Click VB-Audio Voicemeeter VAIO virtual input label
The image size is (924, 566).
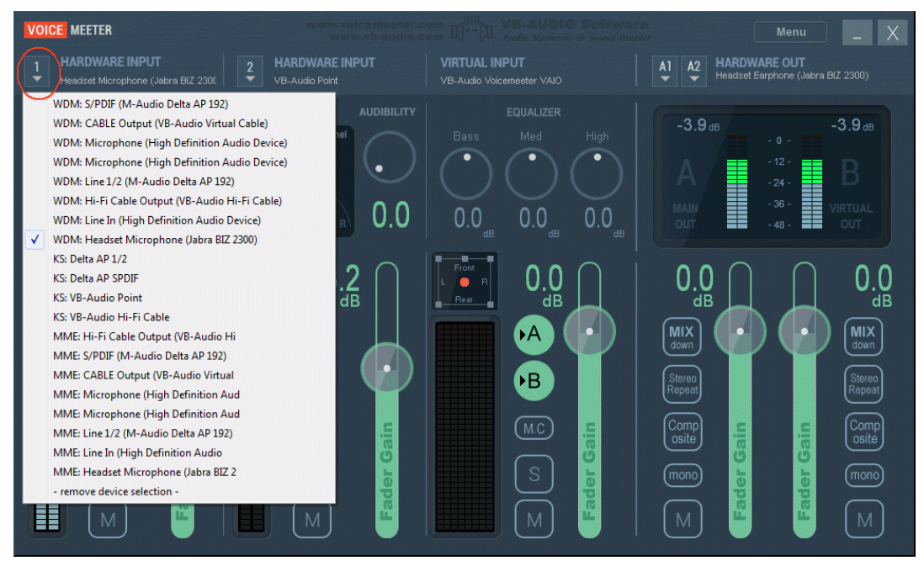[x=501, y=81]
